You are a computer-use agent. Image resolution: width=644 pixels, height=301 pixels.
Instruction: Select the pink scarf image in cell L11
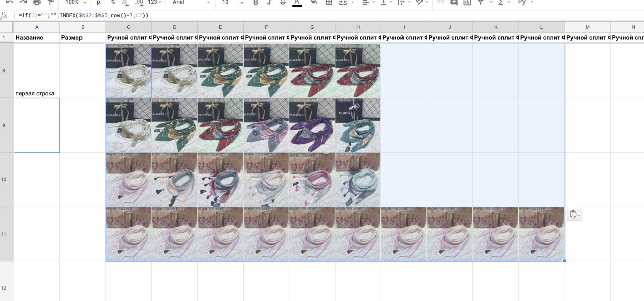point(541,234)
